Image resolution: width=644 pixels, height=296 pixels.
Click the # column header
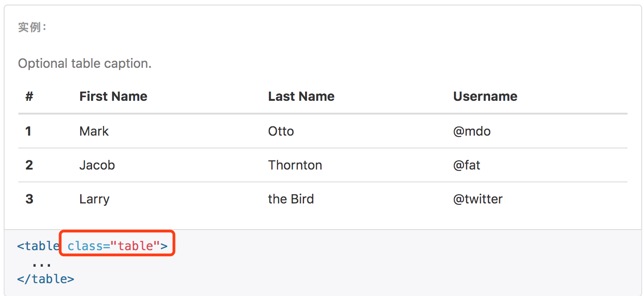click(29, 96)
